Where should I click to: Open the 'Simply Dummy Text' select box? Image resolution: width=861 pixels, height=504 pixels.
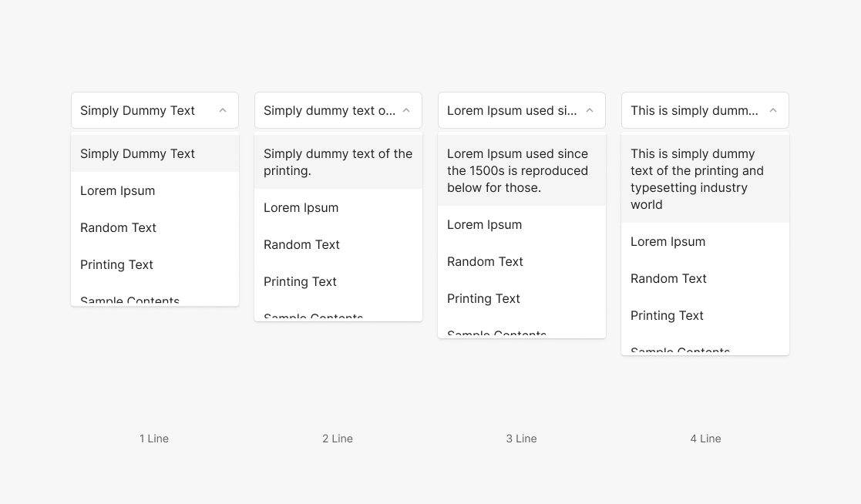pyautogui.click(x=139, y=110)
